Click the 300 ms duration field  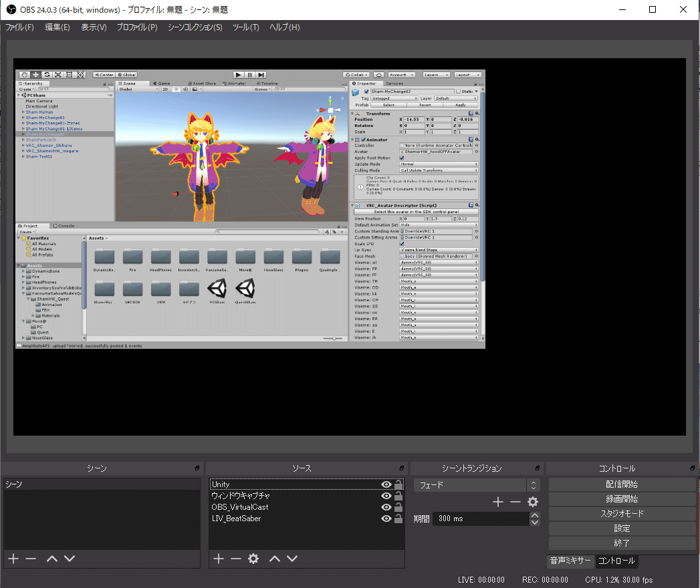pos(481,519)
